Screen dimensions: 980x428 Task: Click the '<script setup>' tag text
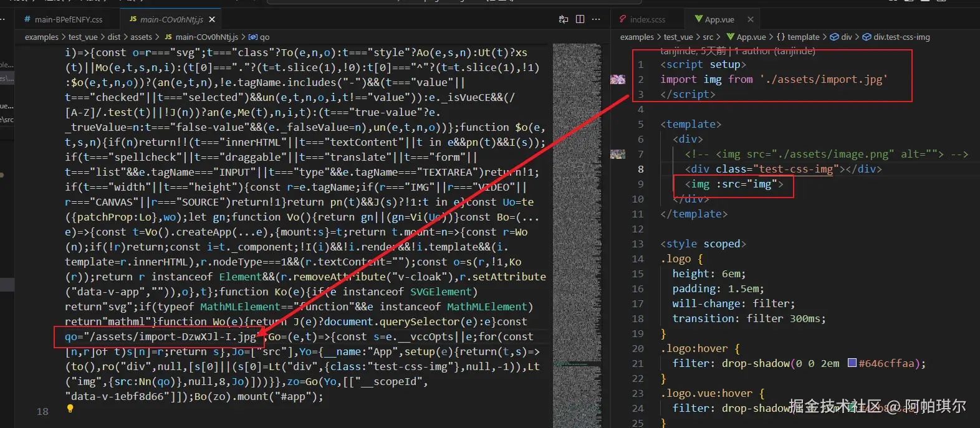[x=703, y=64]
